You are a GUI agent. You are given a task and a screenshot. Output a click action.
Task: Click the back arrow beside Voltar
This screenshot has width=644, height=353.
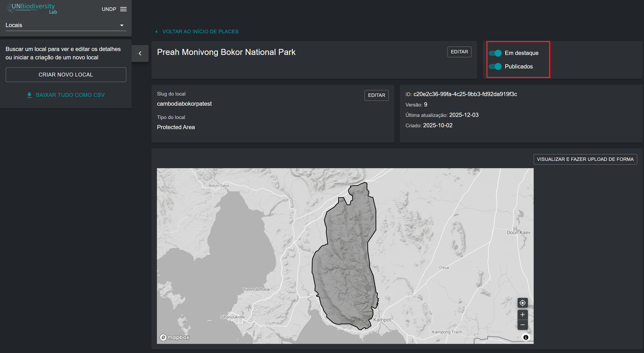pos(156,32)
